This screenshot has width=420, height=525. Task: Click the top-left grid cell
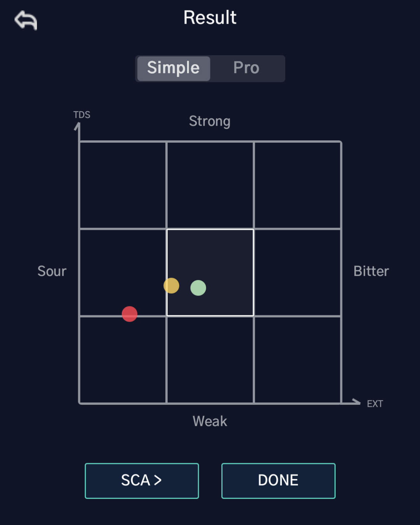[x=123, y=185]
